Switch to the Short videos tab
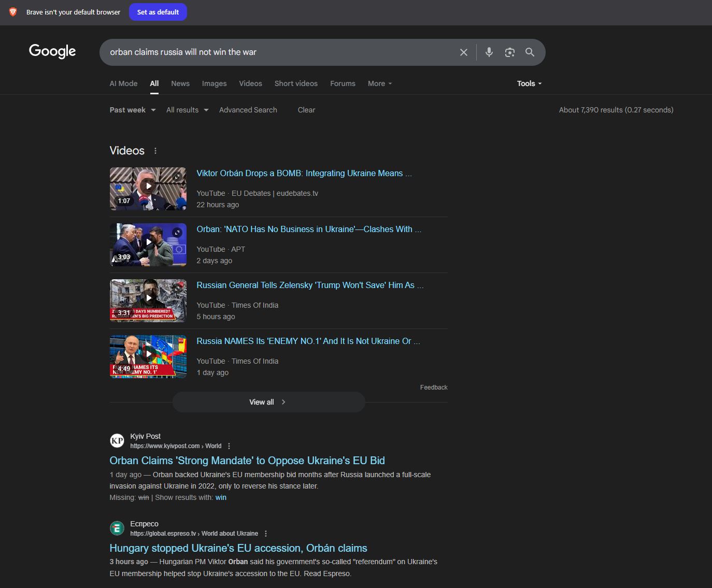Screen dimensions: 712x588 296,83
